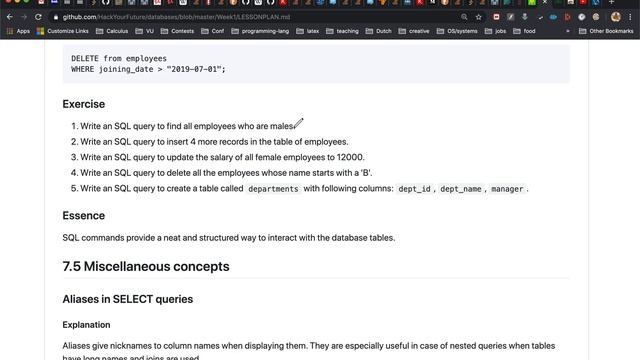
Task: Open the Other Bookmarks folder
Action: [606, 31]
